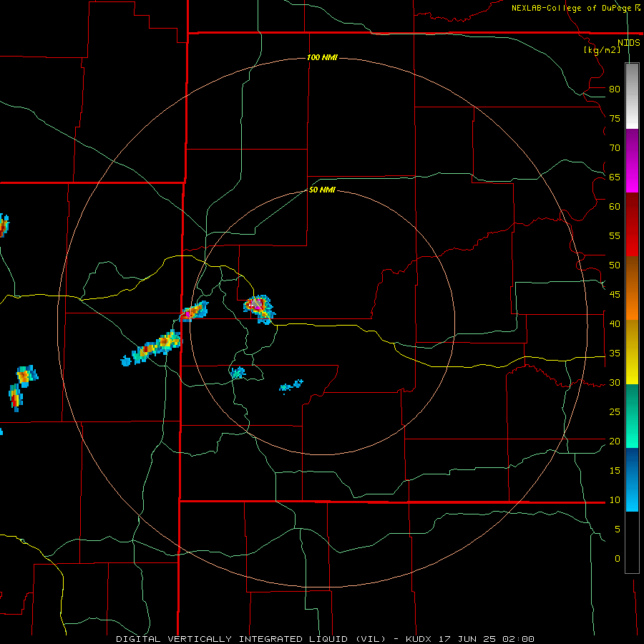Click the 'DIGITAL VERTICALLY INTEGRATED LIQUID (VIL)' title text
Image resolution: width=644 pixels, height=644 pixels.
(x=251, y=639)
